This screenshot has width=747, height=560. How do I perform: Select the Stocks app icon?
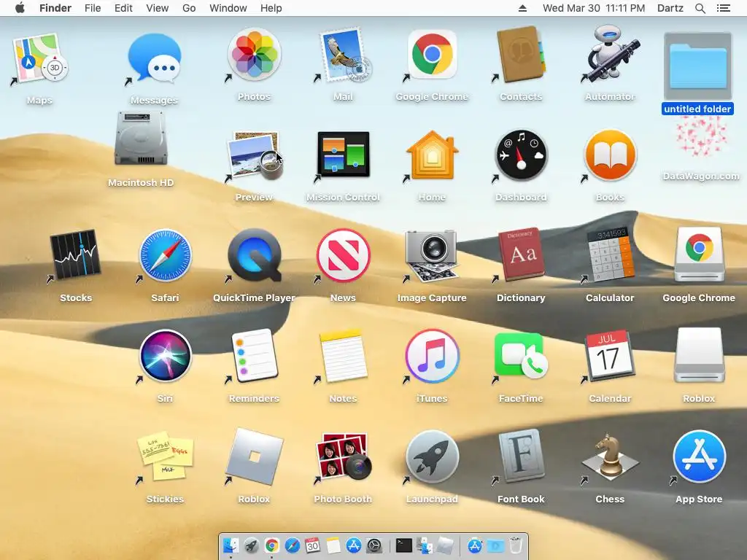[75, 255]
